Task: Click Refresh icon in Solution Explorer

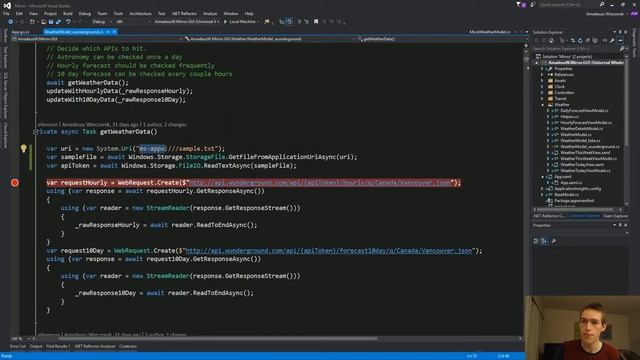Action: pyautogui.click(x=580, y=40)
